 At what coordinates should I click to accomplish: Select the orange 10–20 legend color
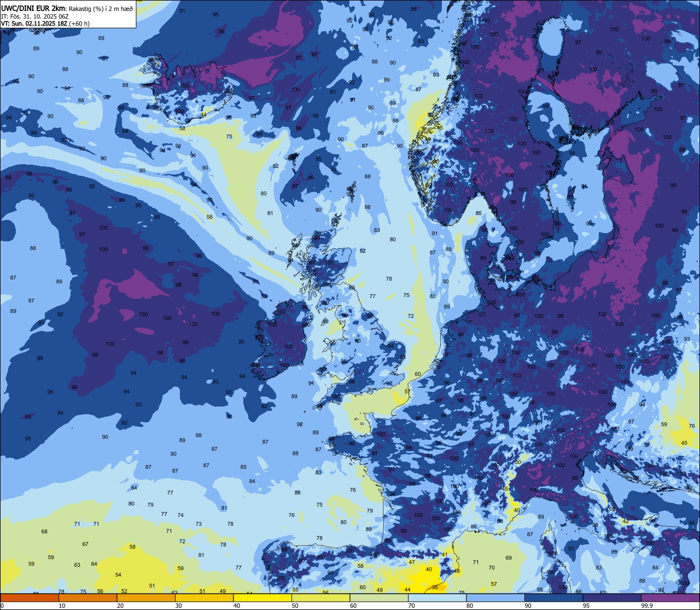click(87, 598)
